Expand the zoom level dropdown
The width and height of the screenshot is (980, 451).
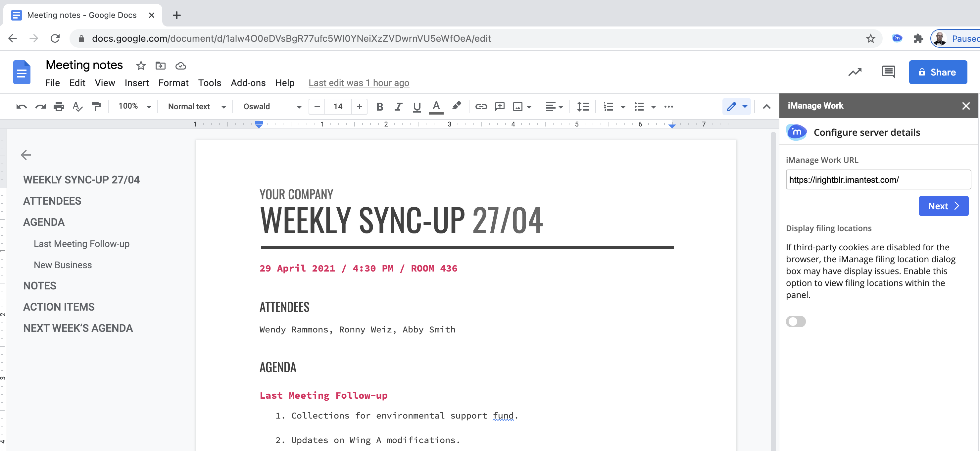coord(149,107)
